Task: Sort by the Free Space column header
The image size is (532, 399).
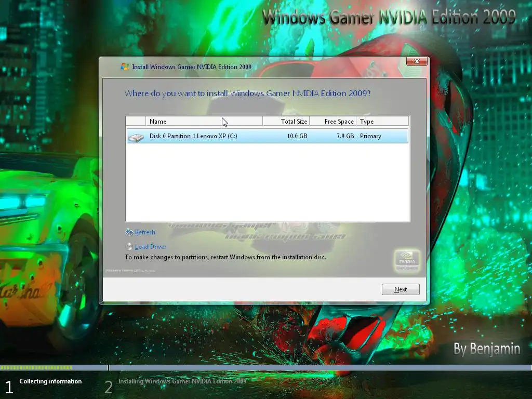Action: pos(333,121)
